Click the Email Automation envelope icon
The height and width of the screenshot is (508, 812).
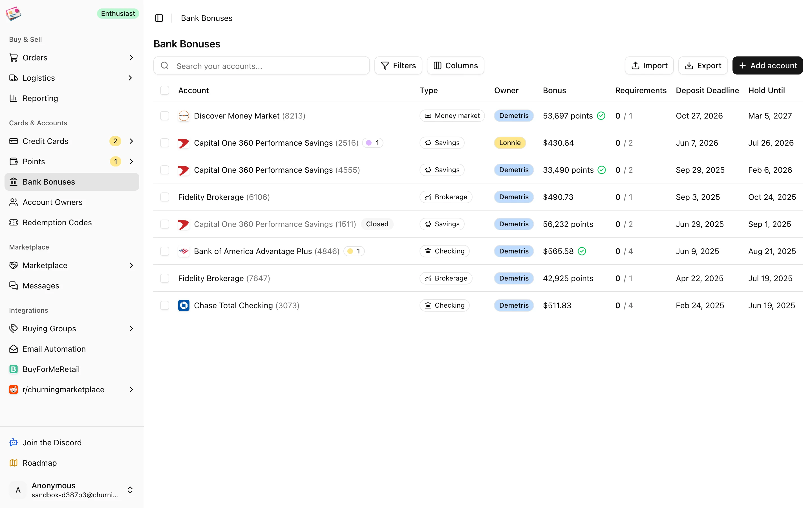pyautogui.click(x=14, y=349)
